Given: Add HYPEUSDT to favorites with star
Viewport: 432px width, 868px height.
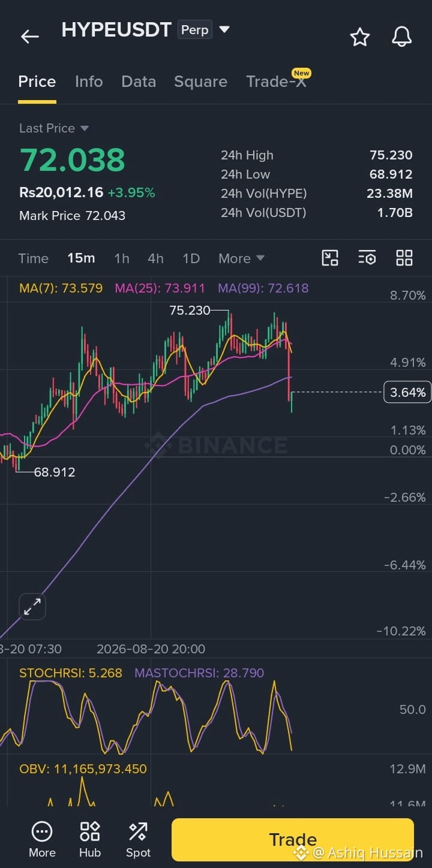Looking at the screenshot, I should (x=360, y=37).
